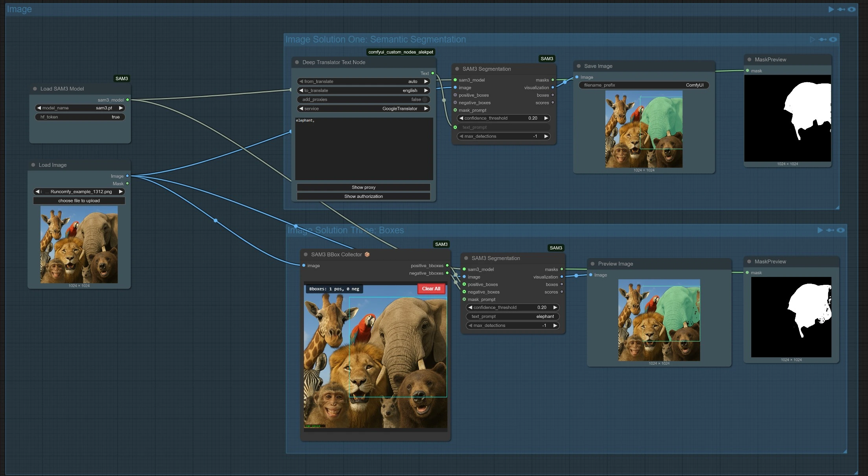This screenshot has width=868, height=476.
Task: Click the play icon on the Semantic Segmentation group
Action: 813,39
